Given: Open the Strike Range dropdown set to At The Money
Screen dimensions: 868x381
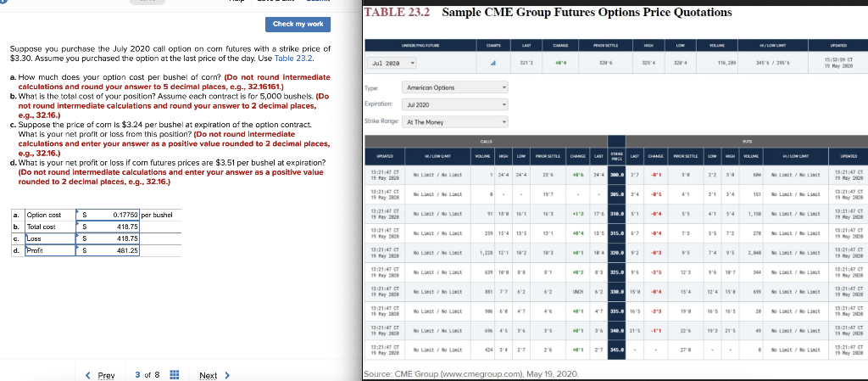Looking at the screenshot, I should click(455, 122).
